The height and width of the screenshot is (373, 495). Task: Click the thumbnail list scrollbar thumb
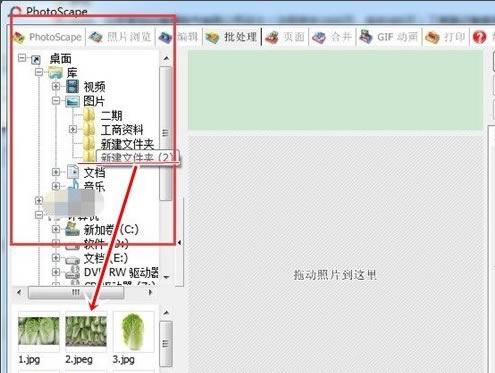pos(166,343)
